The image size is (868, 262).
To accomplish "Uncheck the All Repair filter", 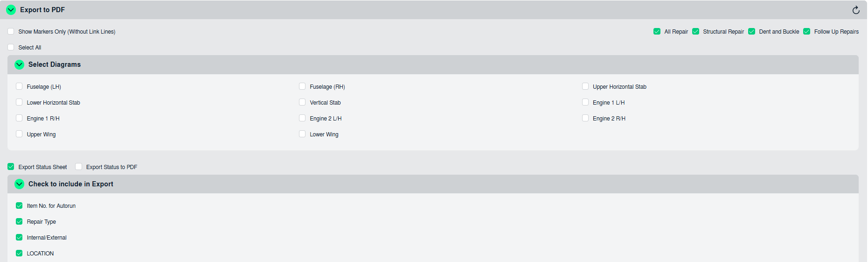I will [x=657, y=32].
